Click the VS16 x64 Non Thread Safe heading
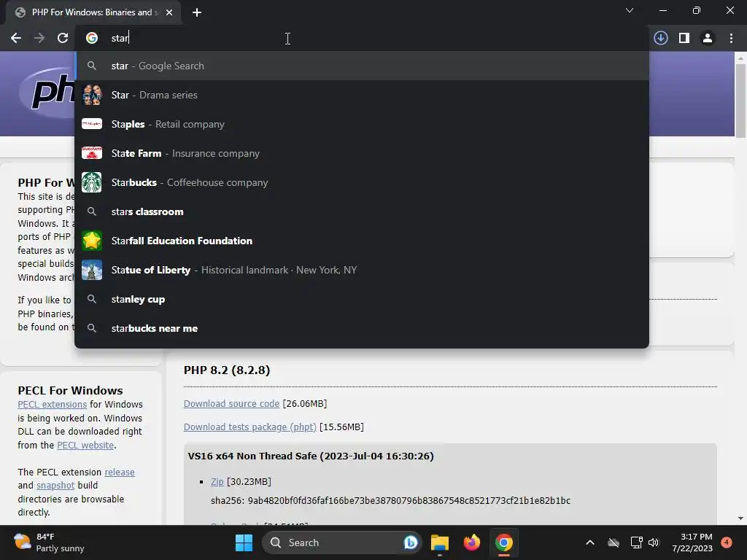Image resolution: width=747 pixels, height=560 pixels. tap(311, 456)
